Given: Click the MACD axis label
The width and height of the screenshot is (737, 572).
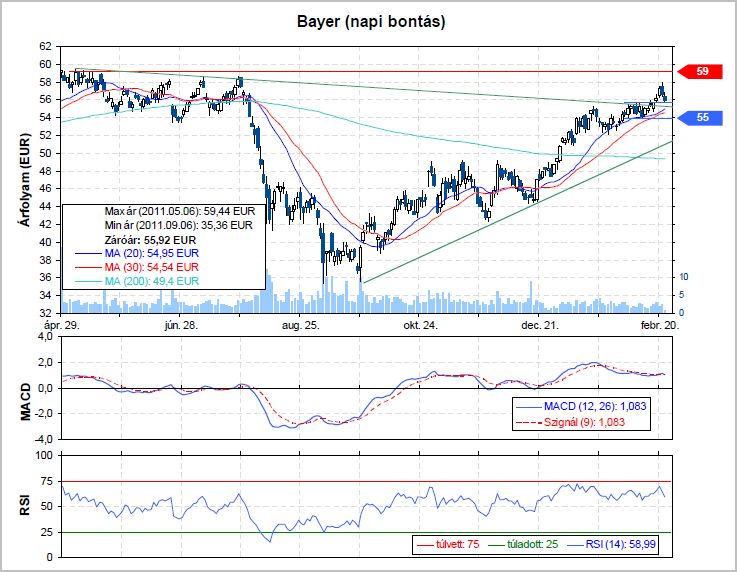Looking at the screenshot, I should click(25, 402).
